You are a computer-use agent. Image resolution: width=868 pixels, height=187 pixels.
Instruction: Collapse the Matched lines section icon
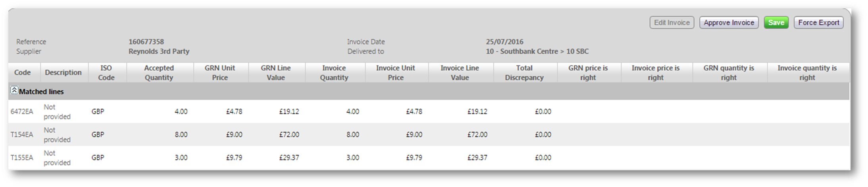point(14,90)
